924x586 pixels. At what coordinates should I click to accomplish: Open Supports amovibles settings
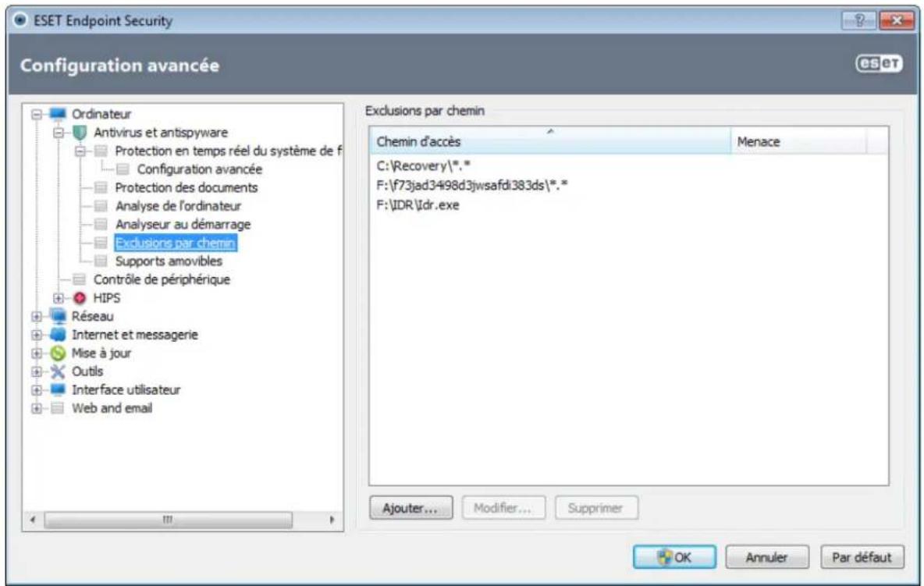click(x=169, y=261)
